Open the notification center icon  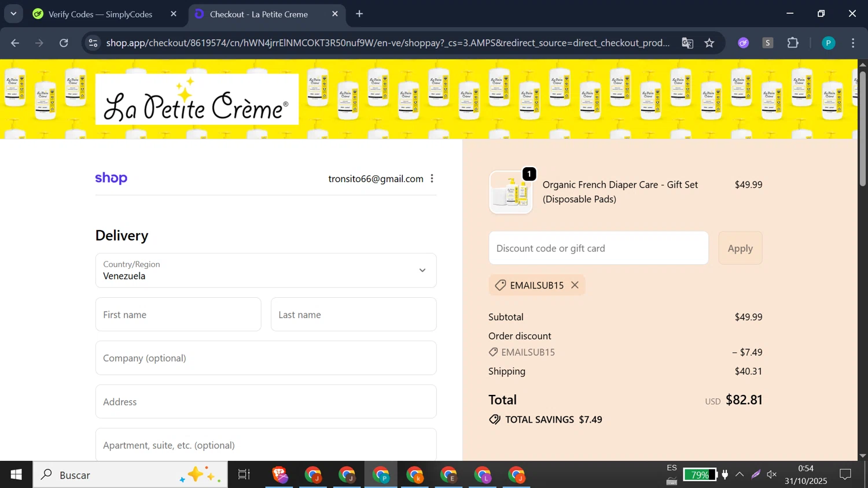pyautogui.click(x=845, y=475)
